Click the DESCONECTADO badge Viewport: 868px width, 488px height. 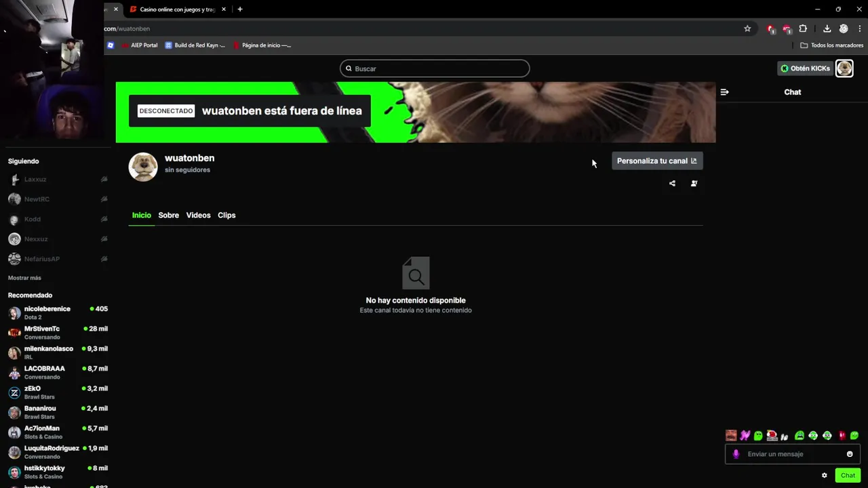point(166,110)
